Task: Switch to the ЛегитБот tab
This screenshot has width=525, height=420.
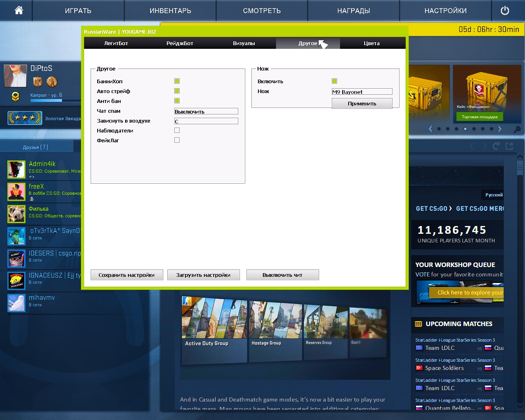Action: coord(116,43)
